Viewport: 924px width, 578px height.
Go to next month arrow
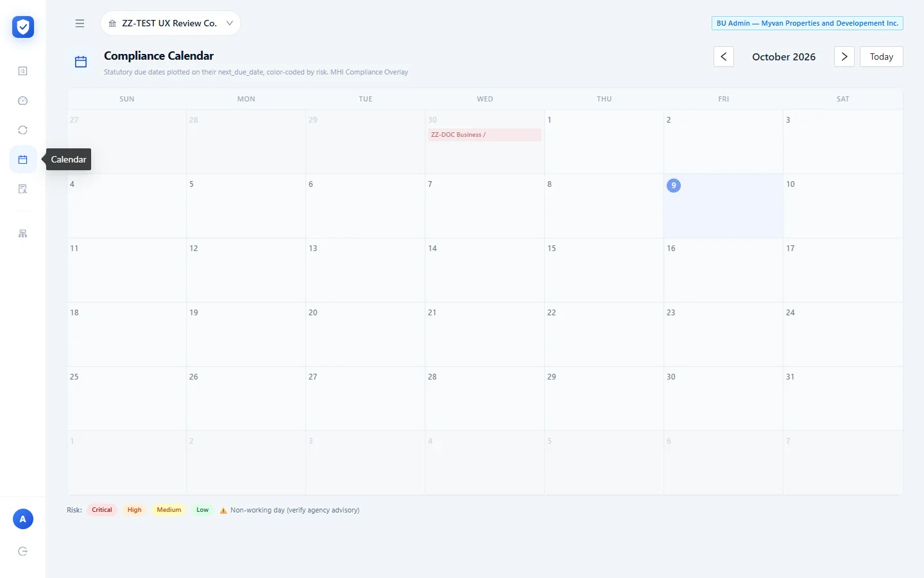click(844, 57)
